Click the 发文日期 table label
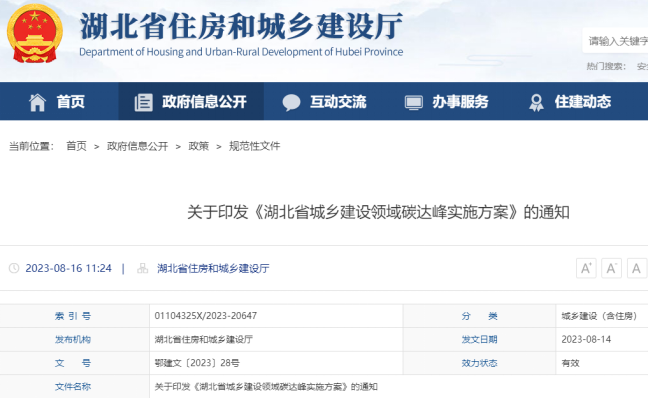Image resolution: width=649 pixels, height=399 pixels. pyautogui.click(x=479, y=339)
